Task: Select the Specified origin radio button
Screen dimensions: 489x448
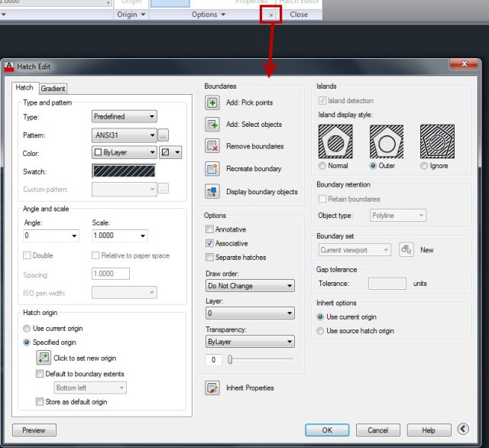Action: [27, 342]
